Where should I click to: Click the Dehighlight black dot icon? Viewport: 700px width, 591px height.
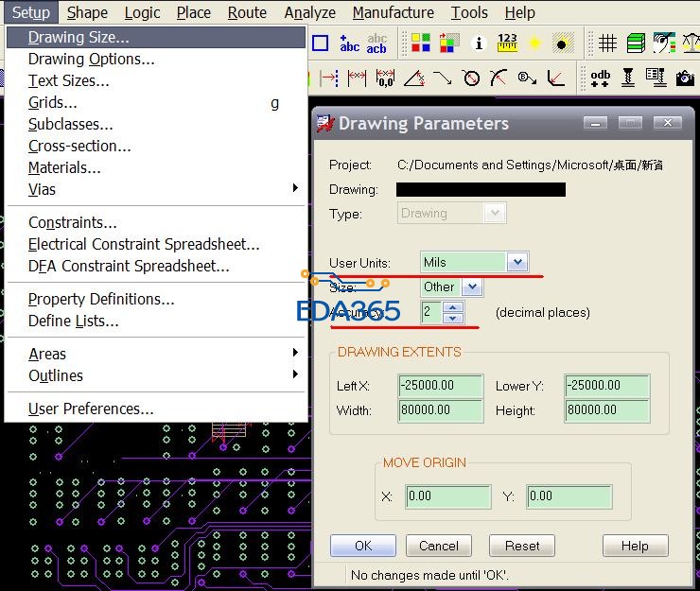click(562, 43)
